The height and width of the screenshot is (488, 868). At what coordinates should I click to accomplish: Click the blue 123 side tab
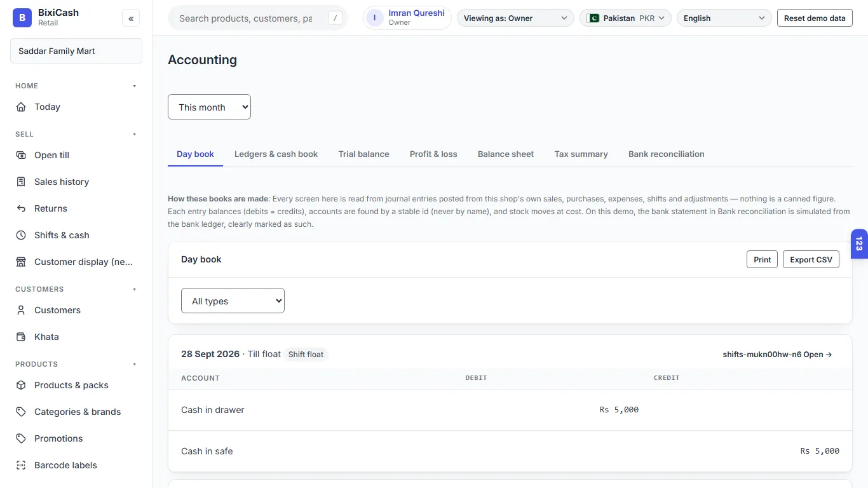859,243
